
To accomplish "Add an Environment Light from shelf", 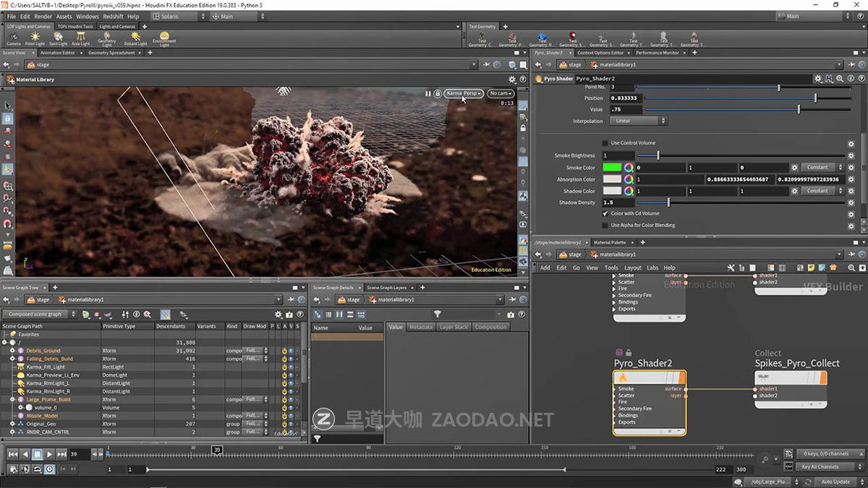I will tap(164, 38).
